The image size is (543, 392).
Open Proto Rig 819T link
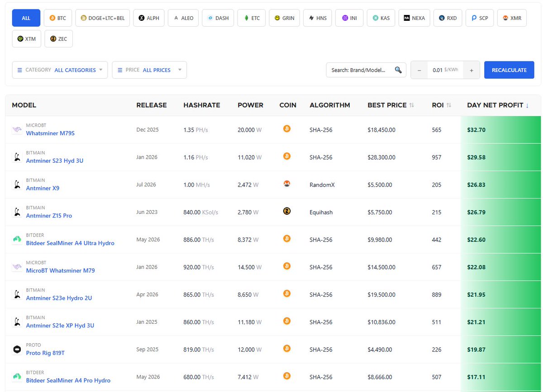point(45,353)
